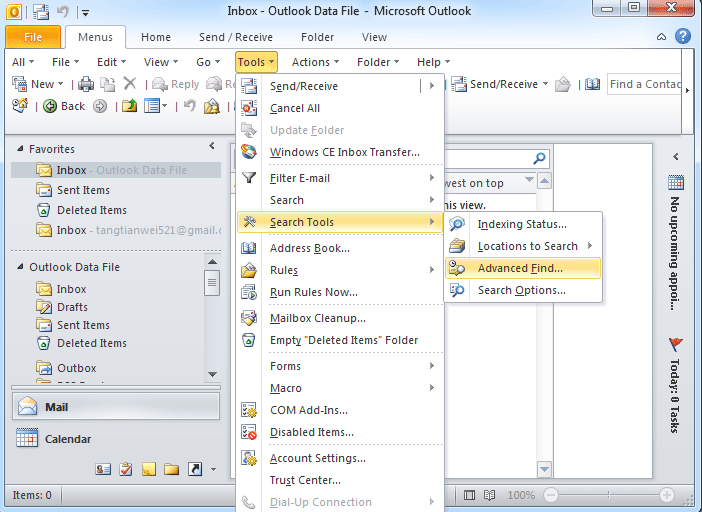The image size is (702, 512).
Task: Minimize the navigation pane arrow
Action: coord(212,145)
